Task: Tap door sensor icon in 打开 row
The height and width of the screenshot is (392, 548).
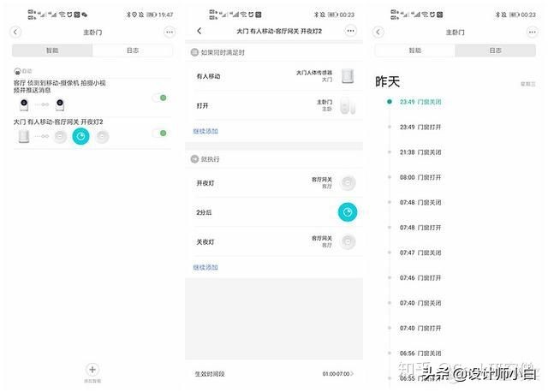Action: 348,105
